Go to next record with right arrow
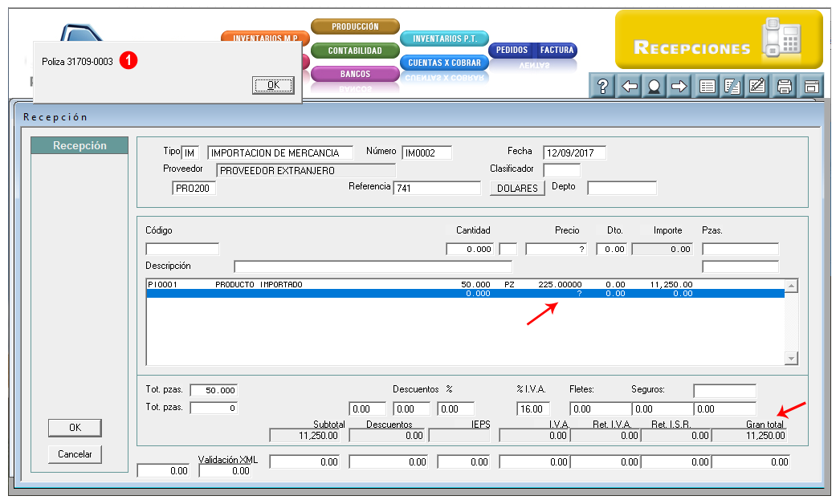This screenshot has height=504, width=840. pos(679,86)
